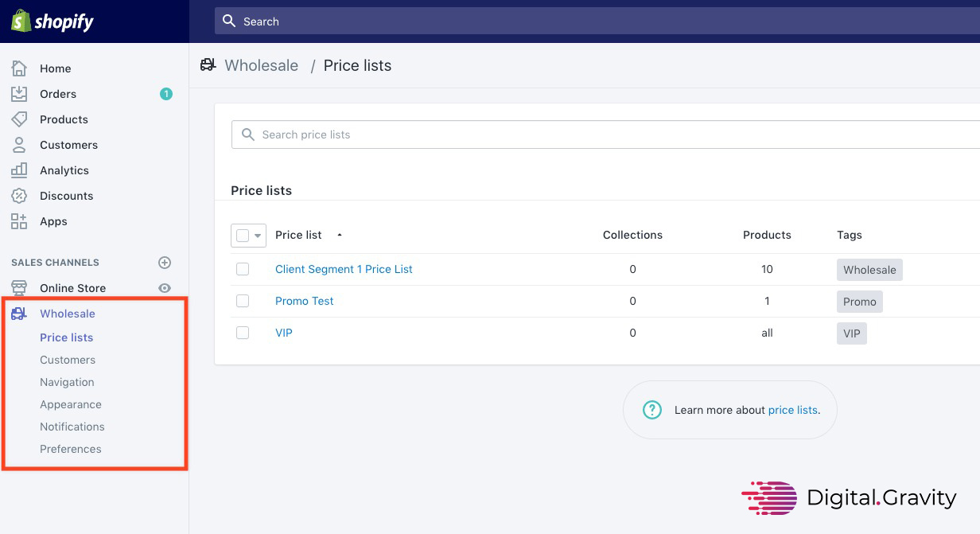This screenshot has height=534, width=980.
Task: Click the VIP tag badge
Action: pyautogui.click(x=852, y=333)
